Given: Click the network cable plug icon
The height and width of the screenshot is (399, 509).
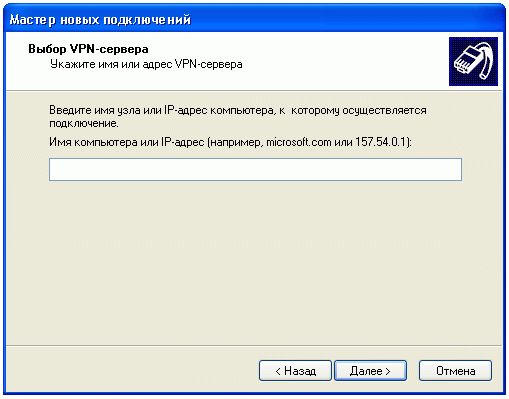Looking at the screenshot, I should 473,61.
